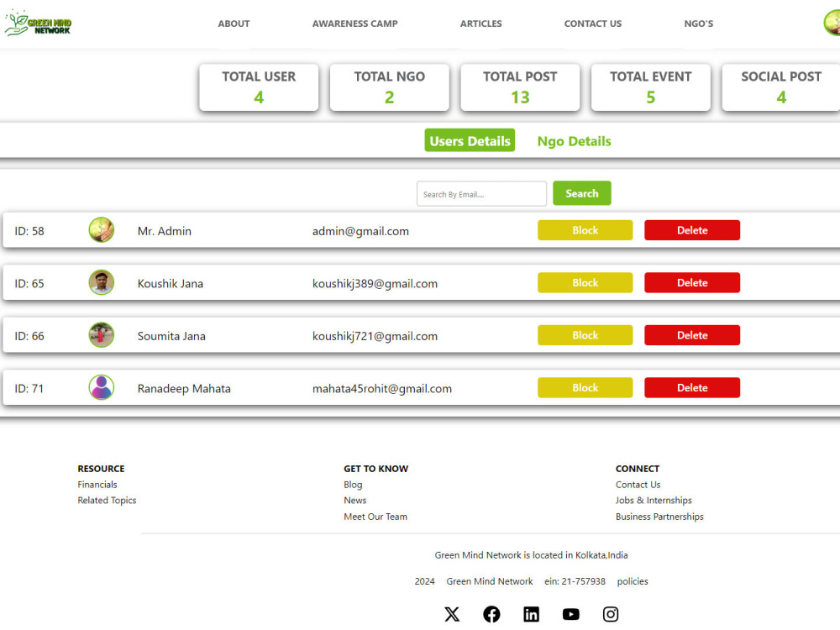Delete user Koushik Jana

coord(692,283)
